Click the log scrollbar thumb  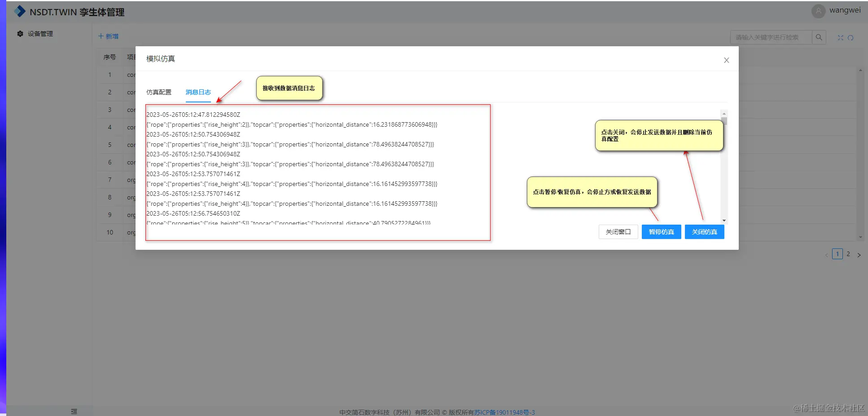coord(724,121)
